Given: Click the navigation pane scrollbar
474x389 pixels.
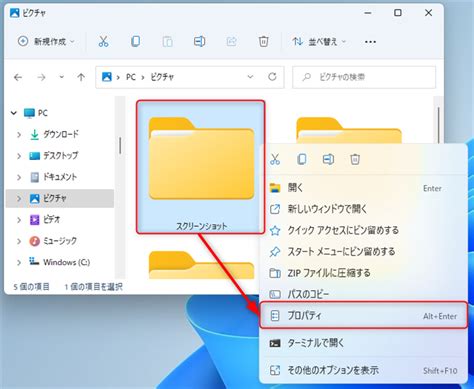Looking at the screenshot, I should [x=120, y=146].
